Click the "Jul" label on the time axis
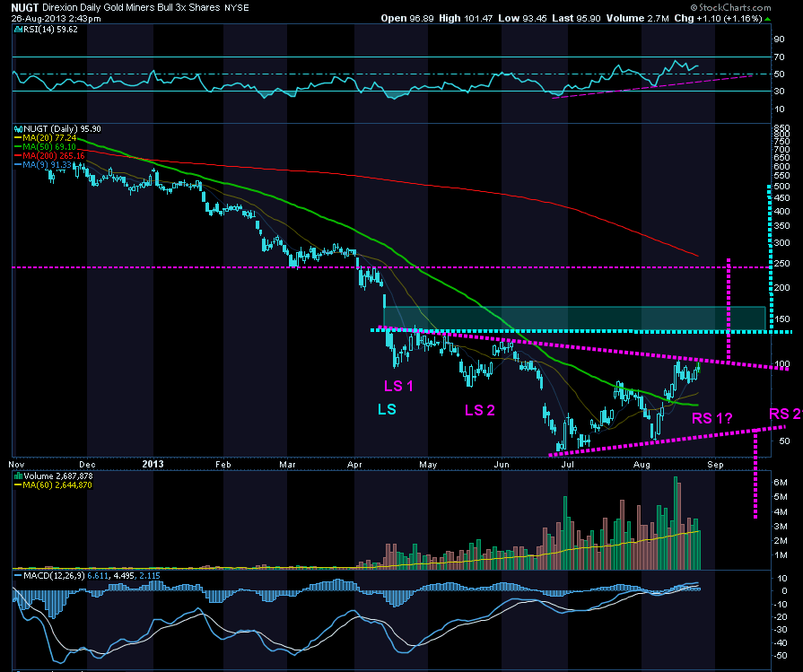Screen dimensions: 803x672 (x=567, y=465)
